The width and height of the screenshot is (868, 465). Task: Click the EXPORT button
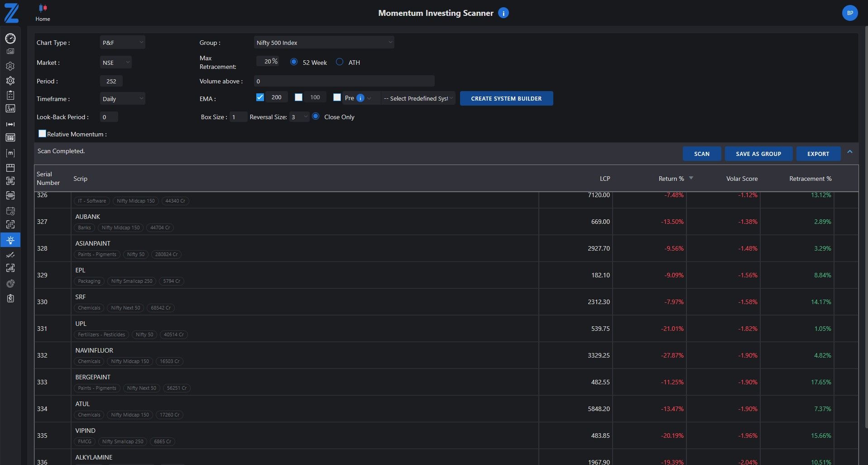pyautogui.click(x=818, y=154)
